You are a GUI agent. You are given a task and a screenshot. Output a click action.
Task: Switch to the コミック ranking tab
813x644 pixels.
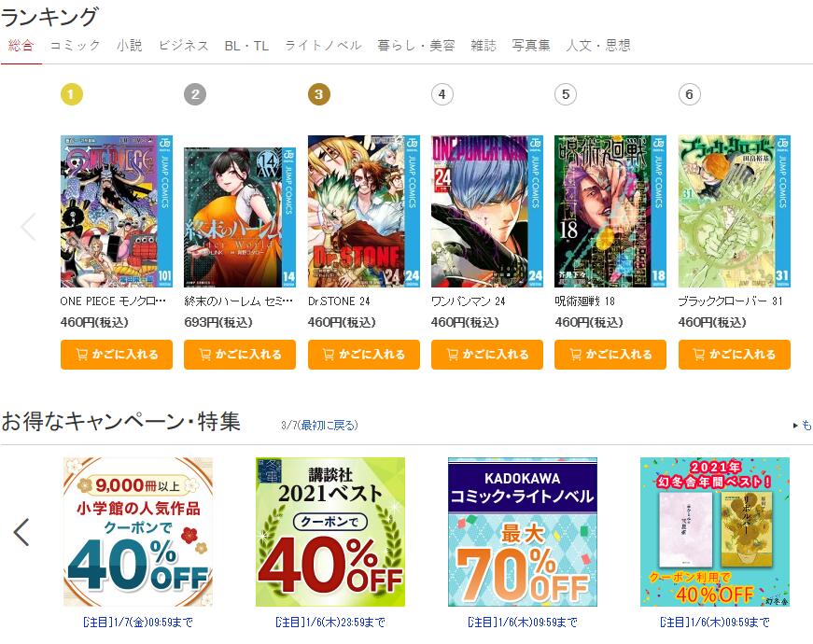pos(75,46)
